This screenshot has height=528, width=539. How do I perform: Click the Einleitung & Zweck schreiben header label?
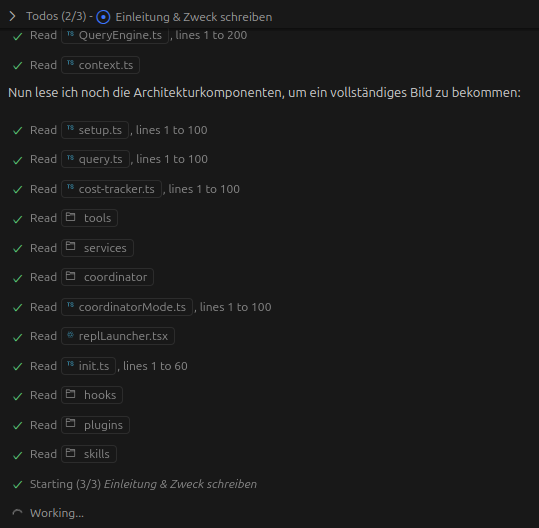(194, 17)
